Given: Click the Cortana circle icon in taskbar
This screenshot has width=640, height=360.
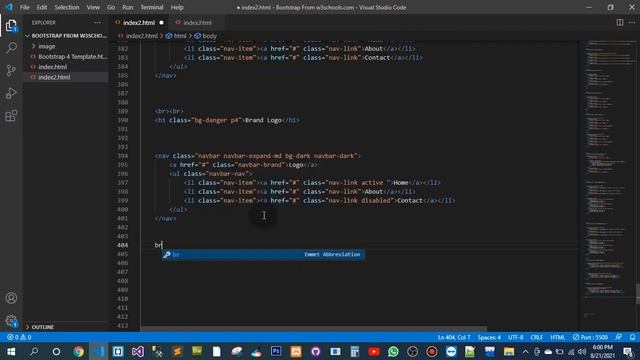Looking at the screenshot, I should tap(56, 351).
